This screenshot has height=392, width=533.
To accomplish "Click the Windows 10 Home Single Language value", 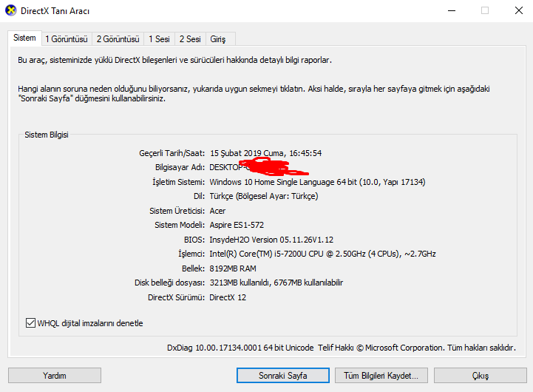I will point(317,182).
